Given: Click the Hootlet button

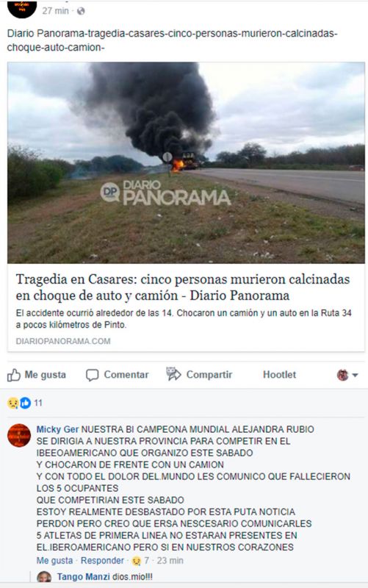Looking at the screenshot, I should click(x=279, y=375).
